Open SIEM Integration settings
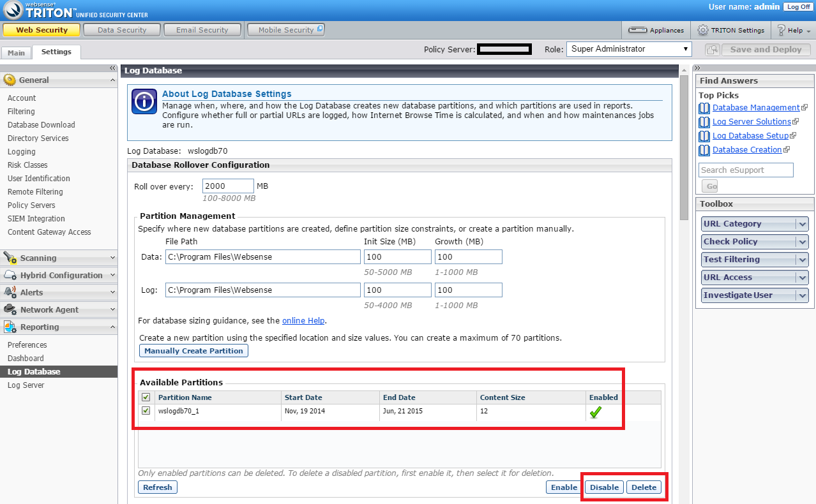Screen dimensions: 816x504 tap(36, 219)
